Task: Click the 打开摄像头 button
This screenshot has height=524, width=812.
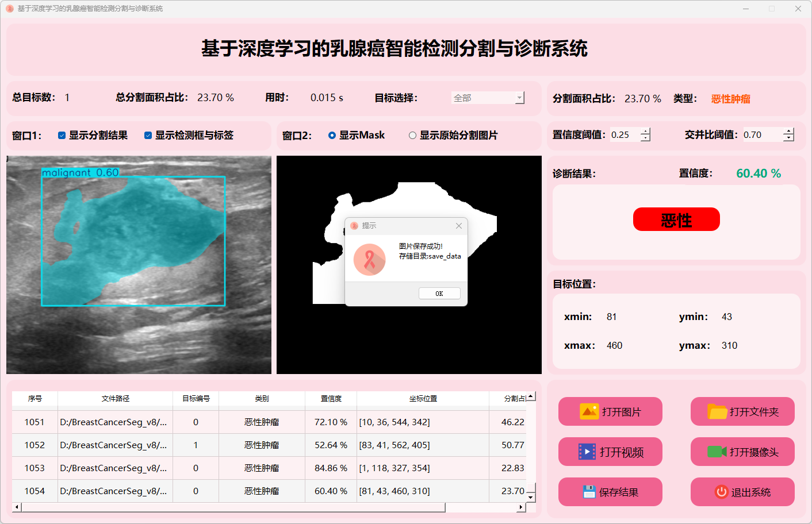Action: pyautogui.click(x=742, y=452)
